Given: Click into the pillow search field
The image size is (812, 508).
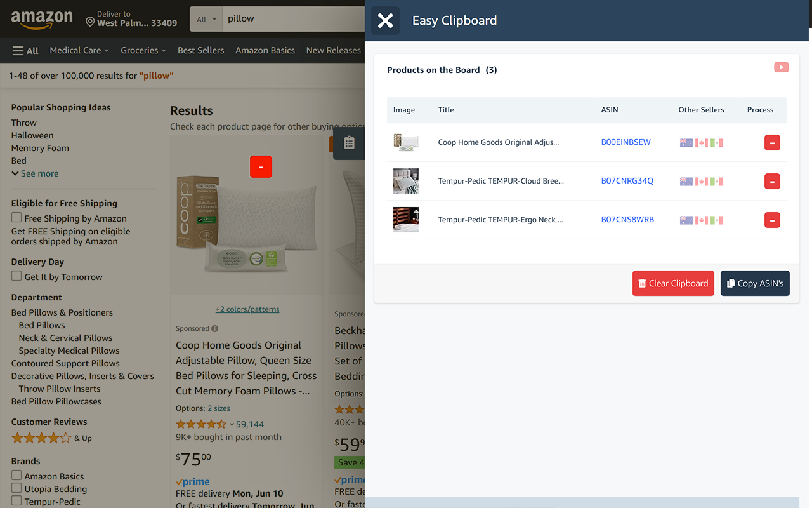Looking at the screenshot, I should pyautogui.click(x=295, y=20).
